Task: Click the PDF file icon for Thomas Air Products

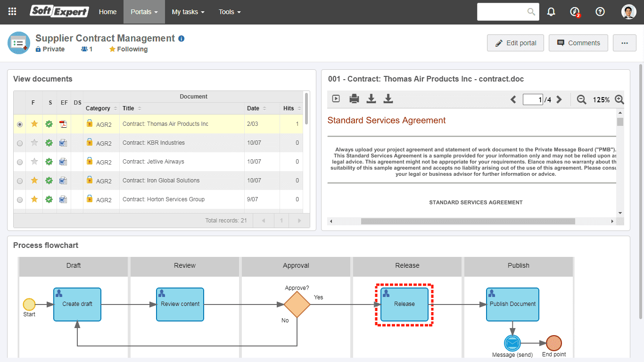Action: [63, 124]
